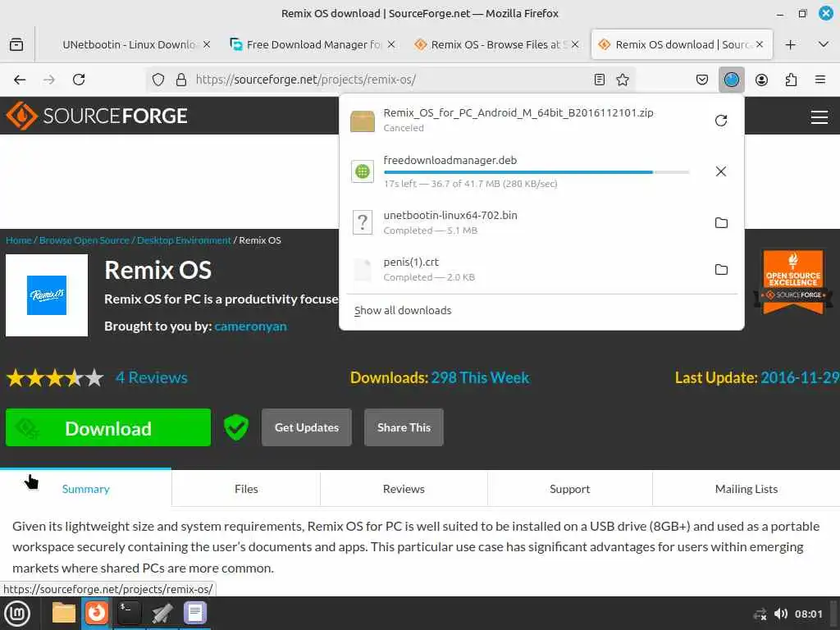Close the Remix OS download tab

click(760, 44)
